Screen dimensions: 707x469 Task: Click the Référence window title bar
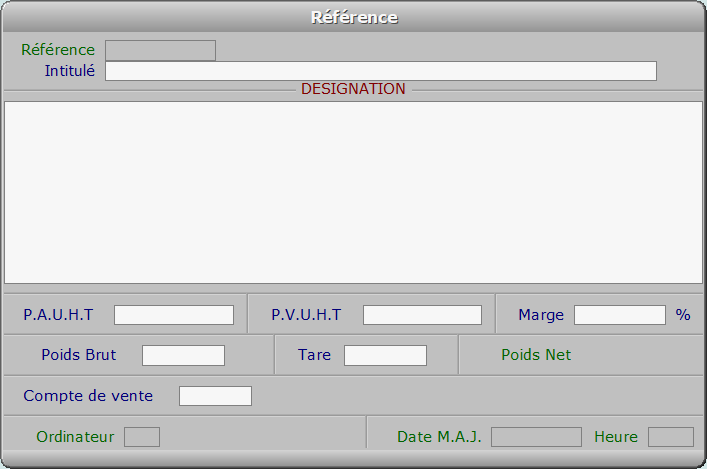click(354, 17)
